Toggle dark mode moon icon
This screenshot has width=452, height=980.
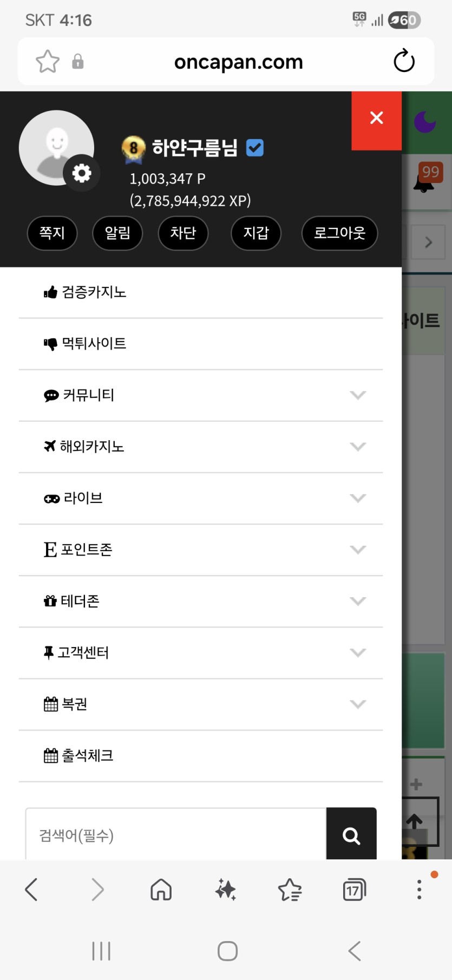(425, 121)
